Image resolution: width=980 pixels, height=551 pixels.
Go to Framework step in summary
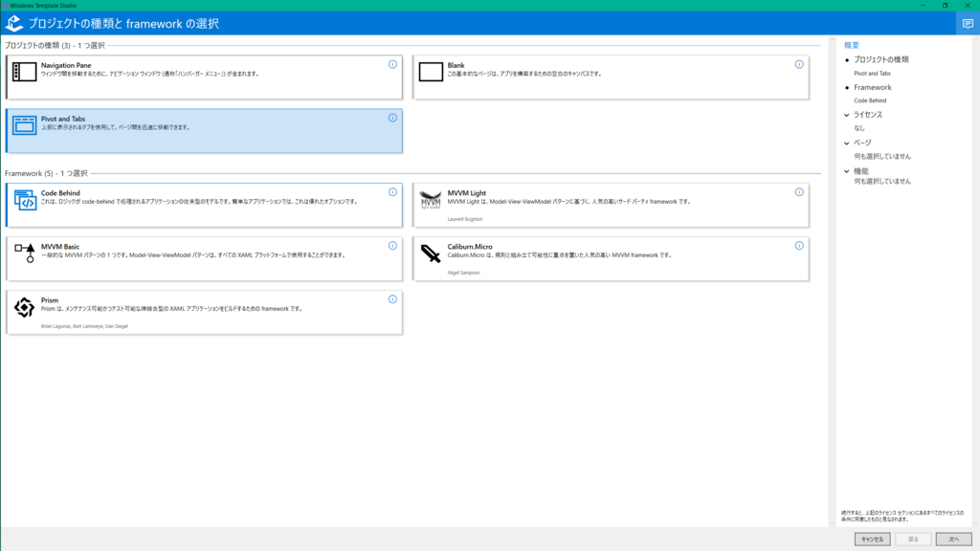tap(873, 87)
